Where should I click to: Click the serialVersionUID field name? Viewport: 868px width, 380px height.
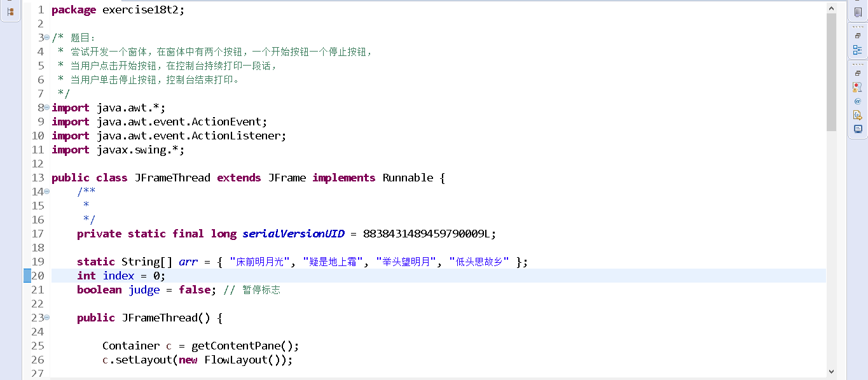293,234
